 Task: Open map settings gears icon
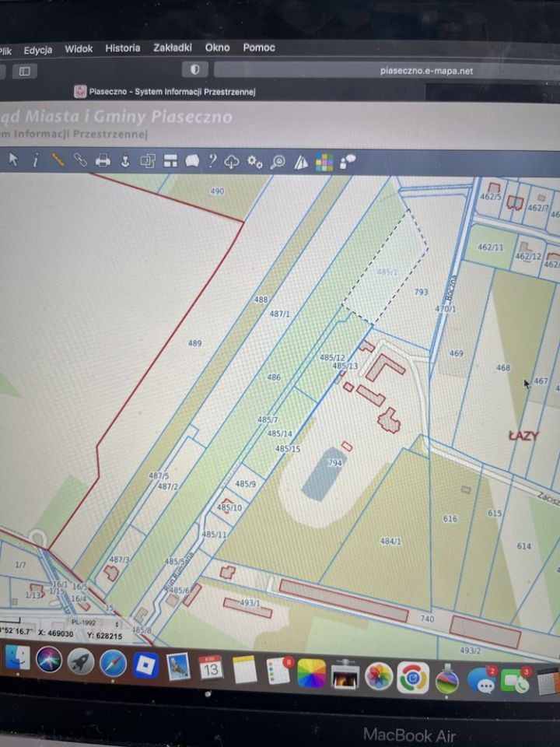point(254,163)
